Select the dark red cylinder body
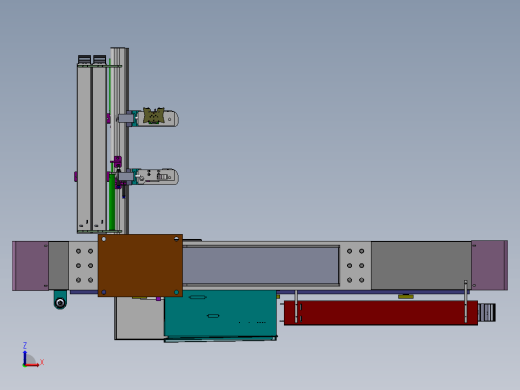Viewport: 520px width, 390px height. point(381,313)
